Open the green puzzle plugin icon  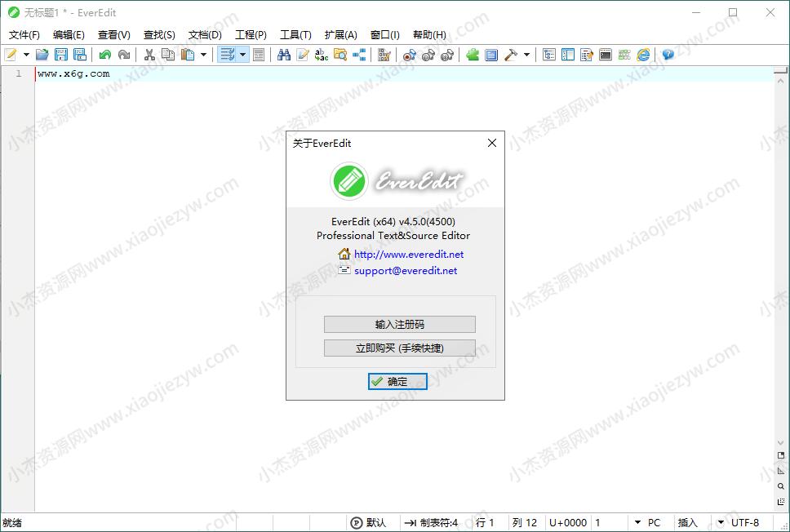[x=473, y=55]
